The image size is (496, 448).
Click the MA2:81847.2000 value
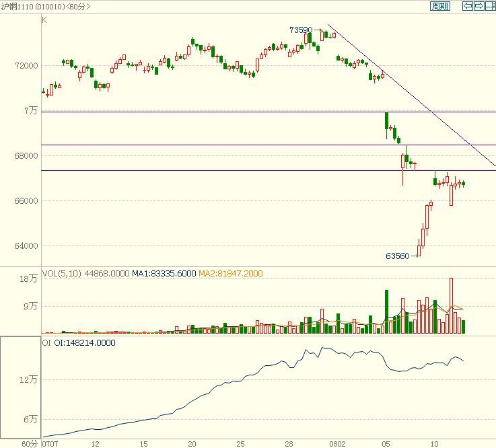point(231,274)
